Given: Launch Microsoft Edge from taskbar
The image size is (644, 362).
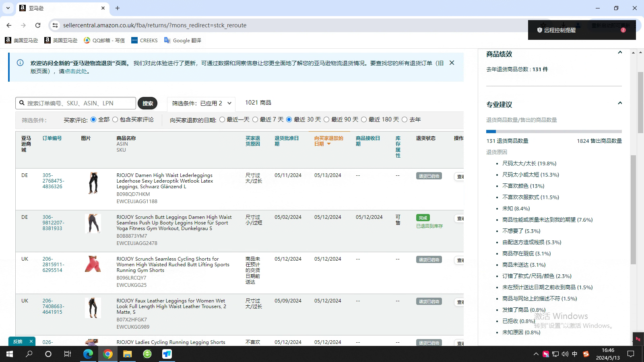Looking at the screenshot, I should tap(88, 354).
